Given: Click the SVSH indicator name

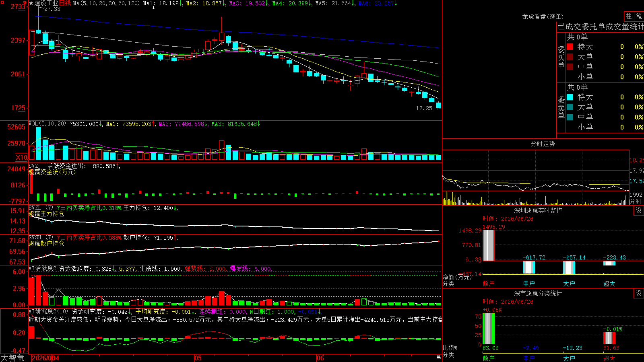Looking at the screenshot, I should tap(35, 237).
